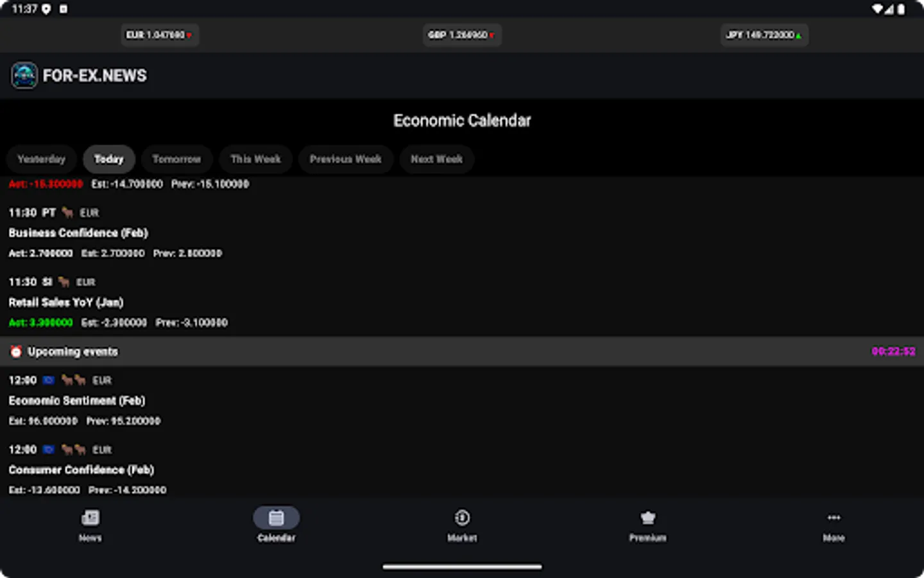The height and width of the screenshot is (578, 924).
Task: Open the FOR-EX.NEWS app logo
Action: click(x=24, y=75)
